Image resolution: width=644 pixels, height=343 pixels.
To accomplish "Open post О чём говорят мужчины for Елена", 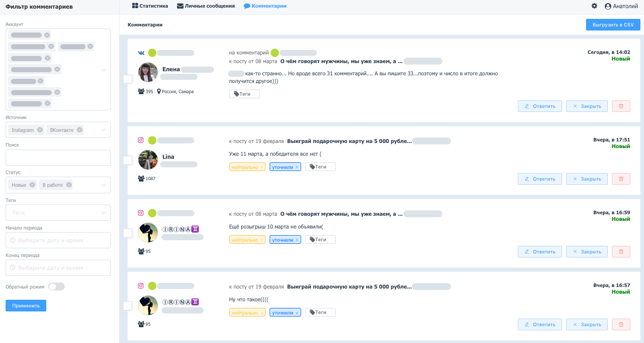I will [341, 61].
